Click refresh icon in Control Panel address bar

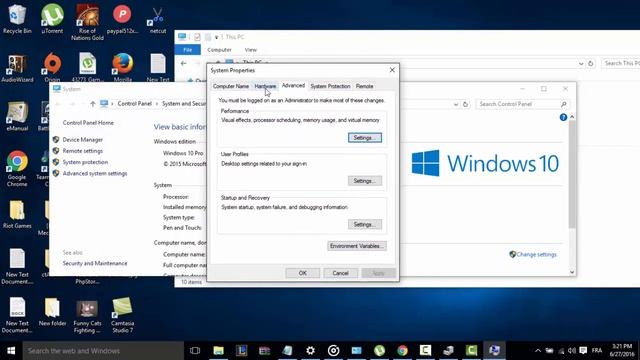pyautogui.click(x=465, y=104)
